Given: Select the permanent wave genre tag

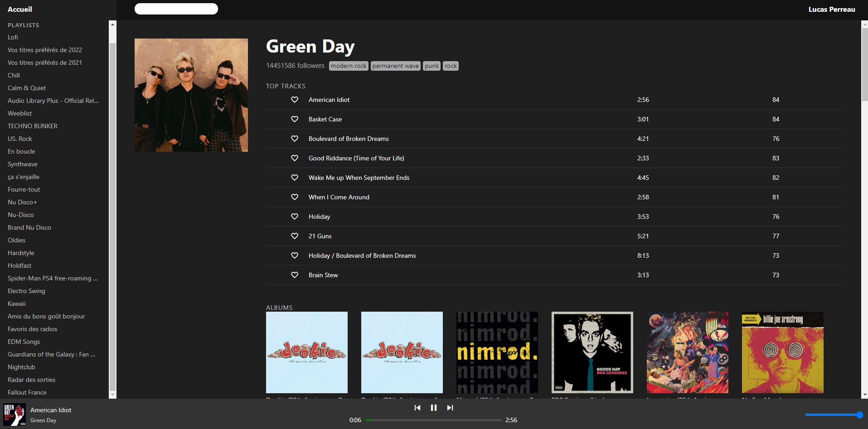Looking at the screenshot, I should click(396, 66).
